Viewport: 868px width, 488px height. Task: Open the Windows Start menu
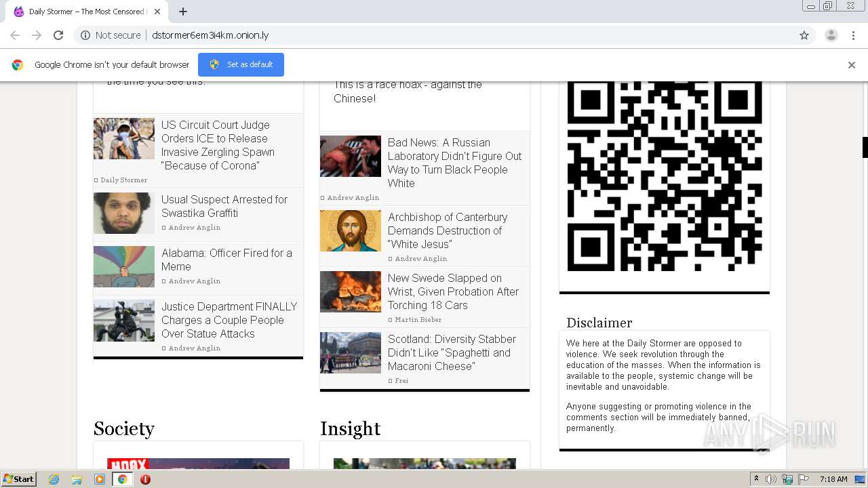[x=18, y=479]
